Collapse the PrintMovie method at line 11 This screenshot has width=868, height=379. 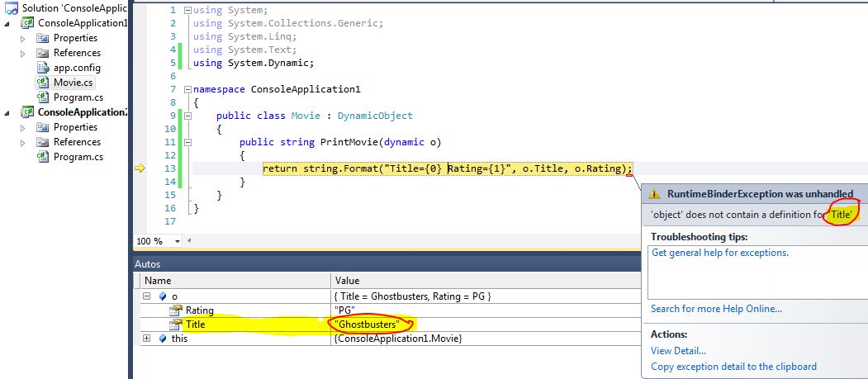[187, 142]
